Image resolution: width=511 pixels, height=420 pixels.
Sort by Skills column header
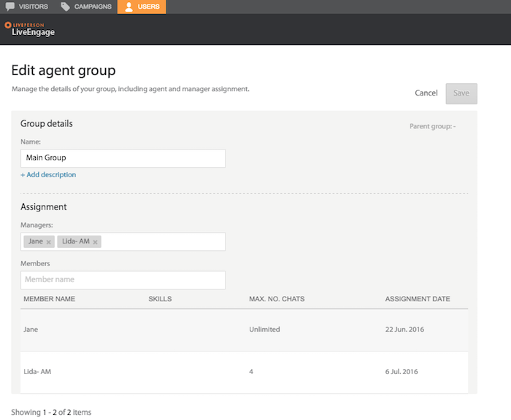160,299
